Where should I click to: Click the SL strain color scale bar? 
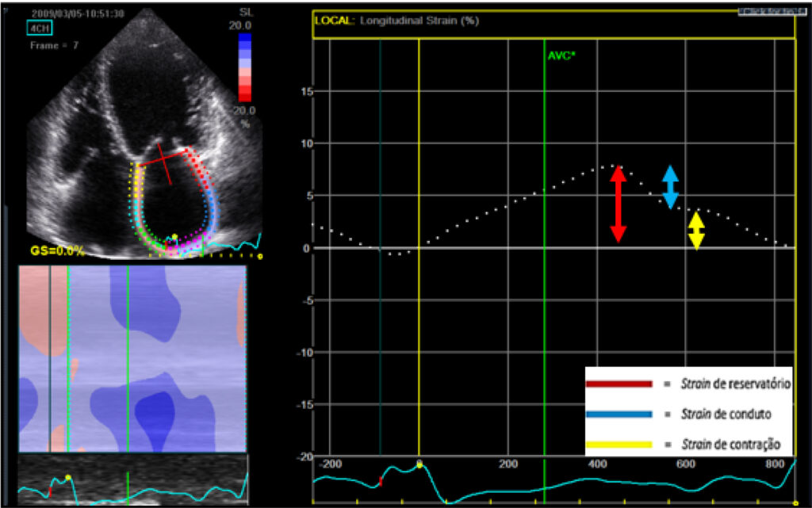tap(247, 67)
